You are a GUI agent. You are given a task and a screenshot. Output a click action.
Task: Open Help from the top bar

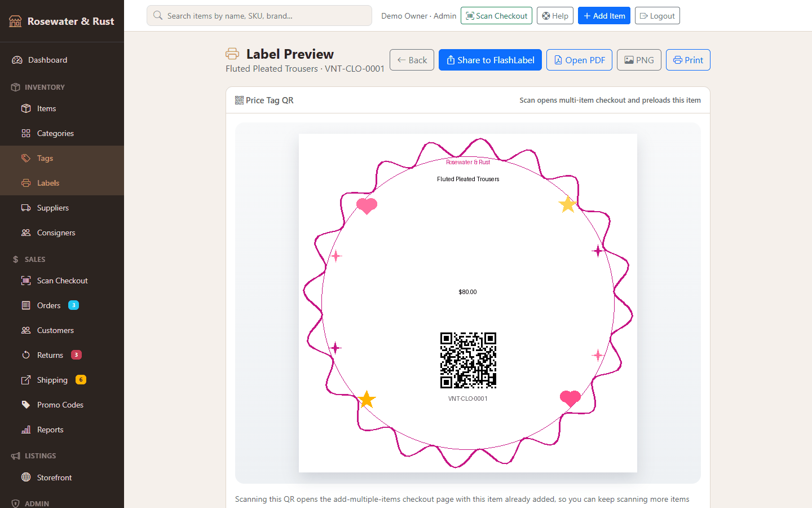click(555, 16)
